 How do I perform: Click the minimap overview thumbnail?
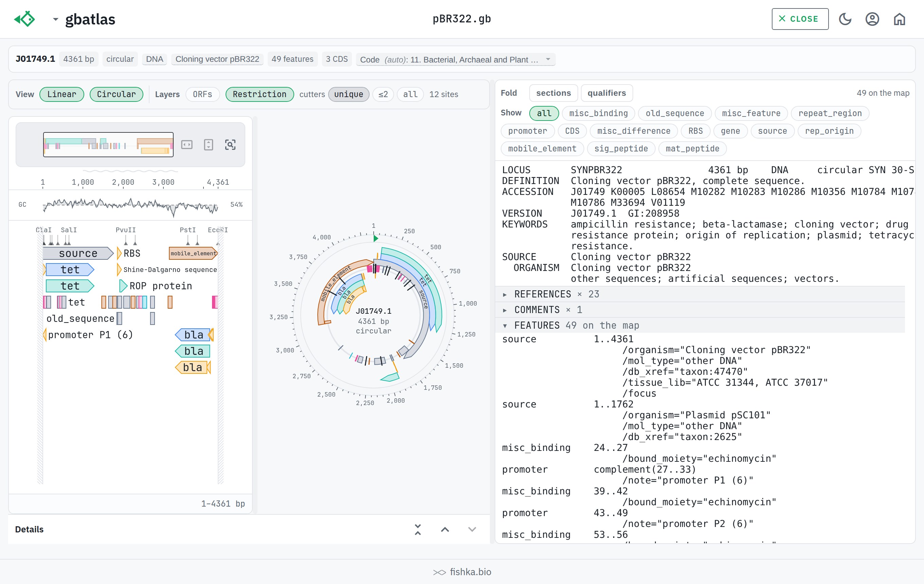(x=108, y=145)
